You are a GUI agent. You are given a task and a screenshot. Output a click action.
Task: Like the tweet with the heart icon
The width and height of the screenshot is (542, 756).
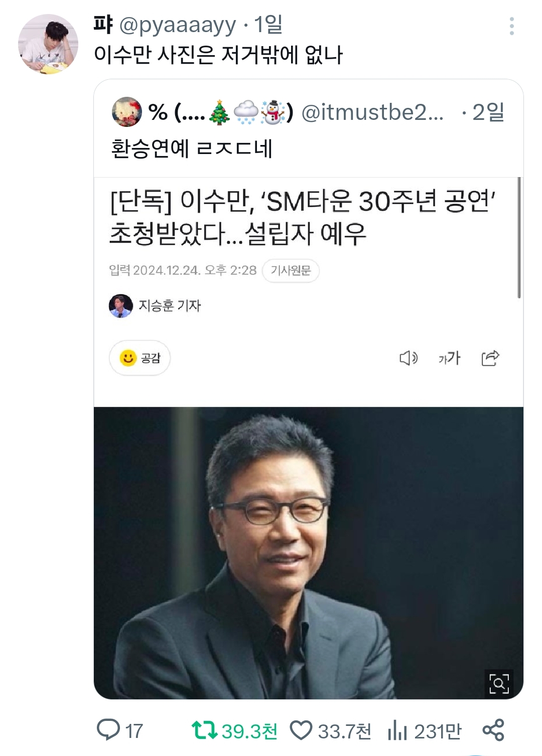301,730
